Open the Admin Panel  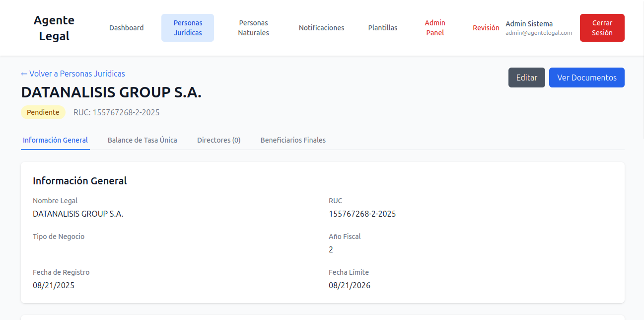(435, 28)
